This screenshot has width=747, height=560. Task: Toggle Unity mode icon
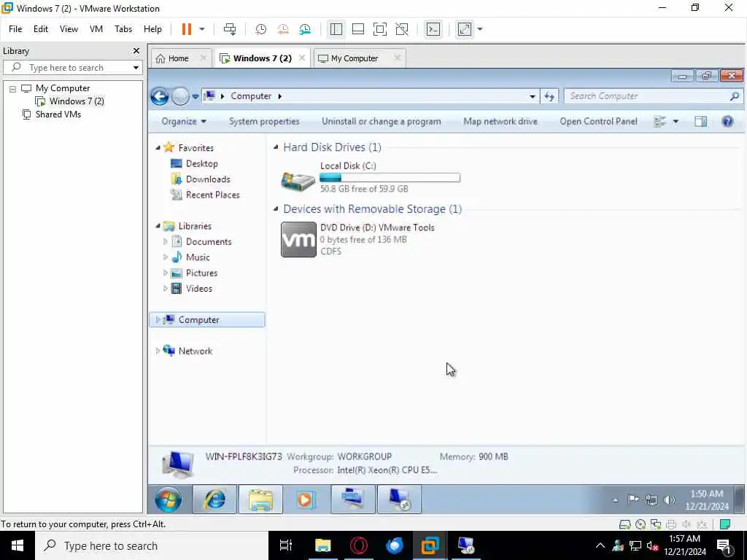coord(402,29)
